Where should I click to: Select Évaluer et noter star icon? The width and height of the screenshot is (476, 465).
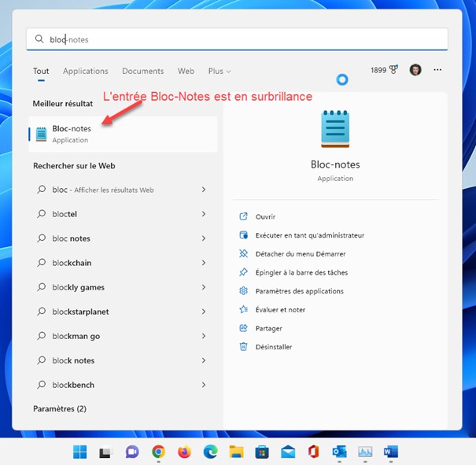pyautogui.click(x=243, y=310)
